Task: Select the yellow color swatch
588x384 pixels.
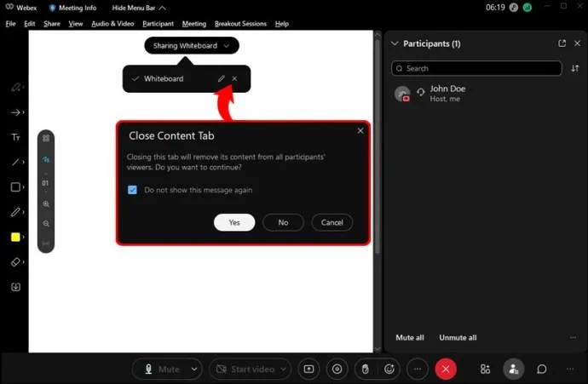Action: (15, 238)
